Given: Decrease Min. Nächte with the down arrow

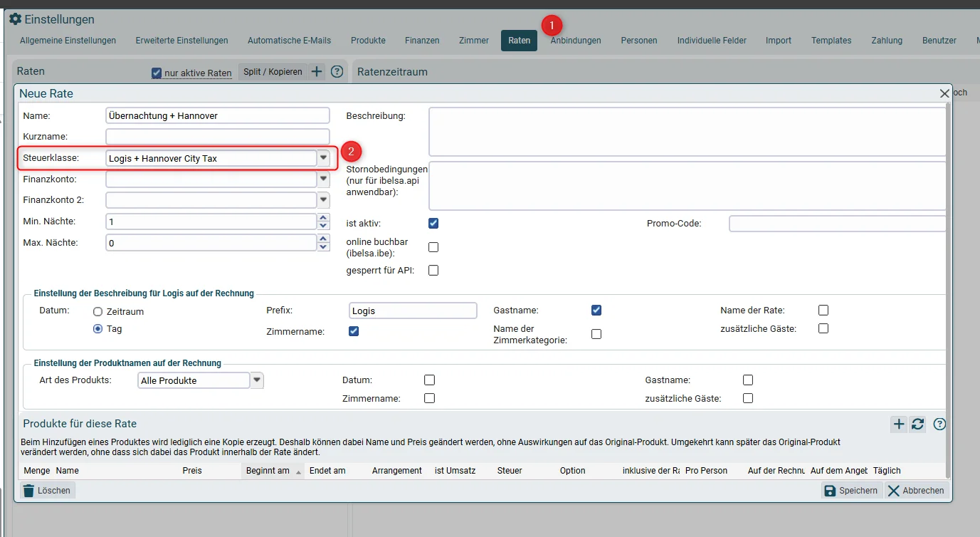Looking at the screenshot, I should point(324,226).
